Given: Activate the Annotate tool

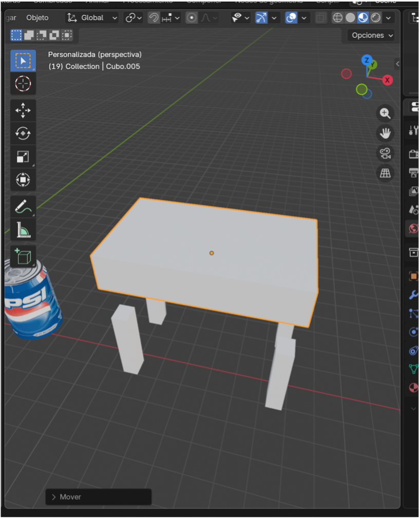Looking at the screenshot, I should click(23, 206).
